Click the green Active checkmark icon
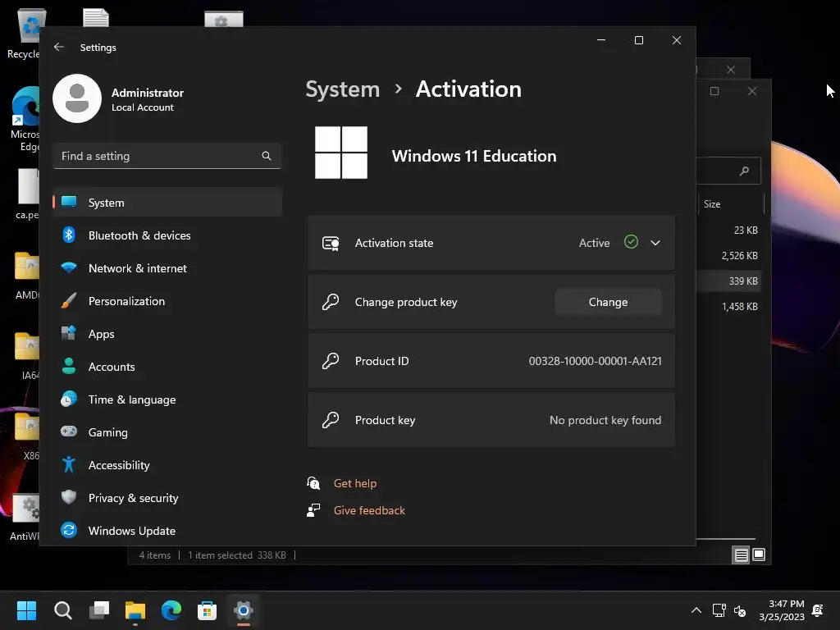840x630 pixels. [631, 242]
